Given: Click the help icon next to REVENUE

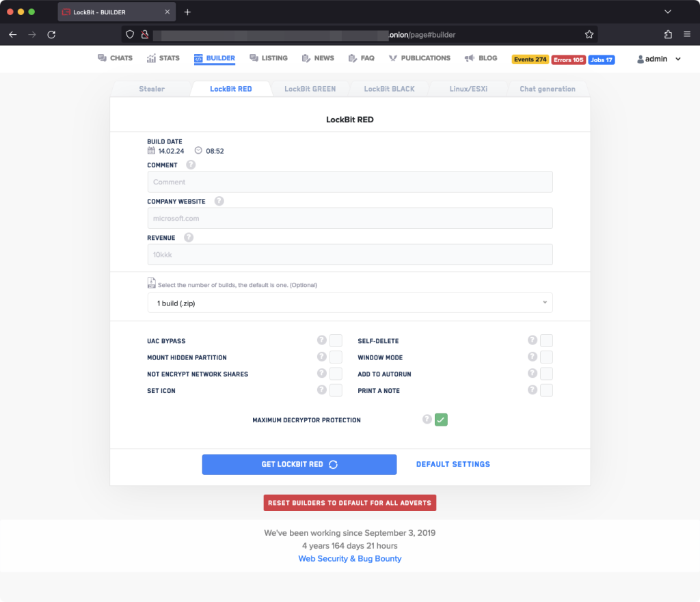Looking at the screenshot, I should 189,237.
